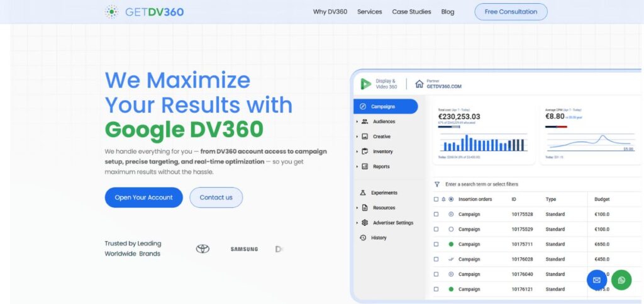Click green status dot of campaign 10175711
Viewport: 644px width, 304px height.
[451, 244]
